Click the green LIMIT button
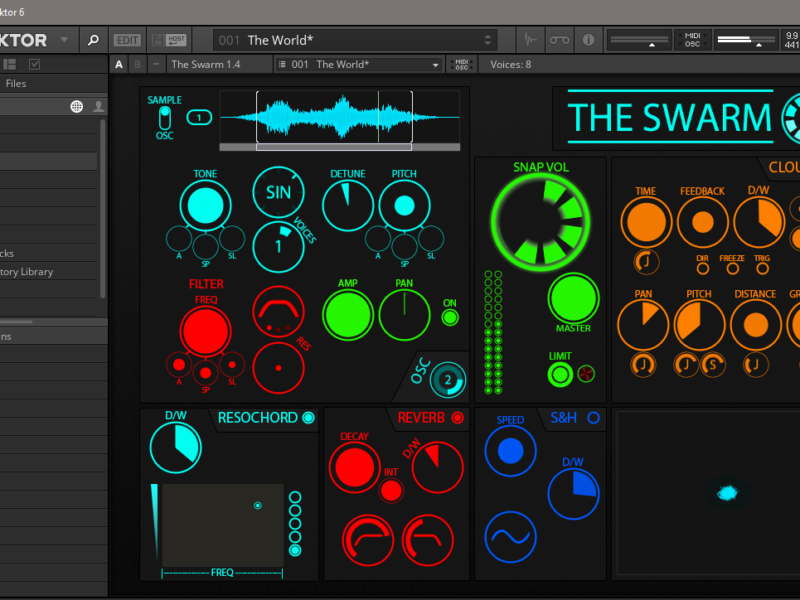Image resolution: width=800 pixels, height=600 pixels. pos(560,374)
